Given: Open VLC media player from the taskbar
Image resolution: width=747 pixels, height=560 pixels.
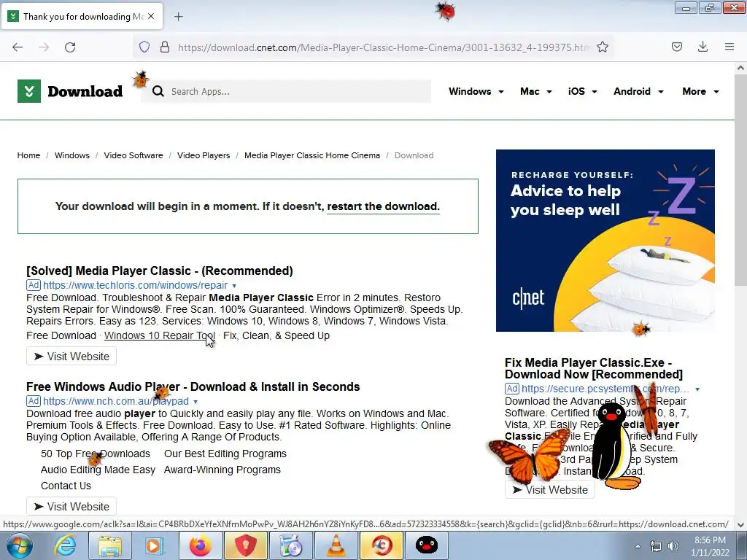Looking at the screenshot, I should [x=336, y=545].
